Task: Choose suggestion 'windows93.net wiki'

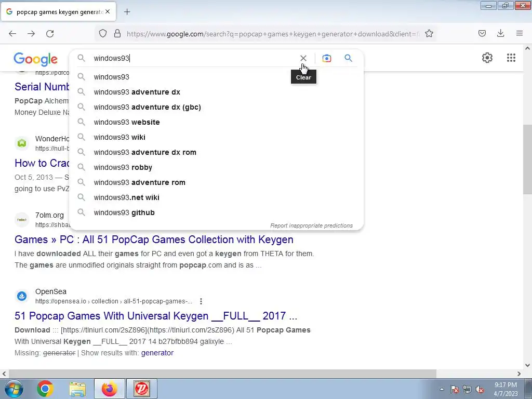Action: 217,197
